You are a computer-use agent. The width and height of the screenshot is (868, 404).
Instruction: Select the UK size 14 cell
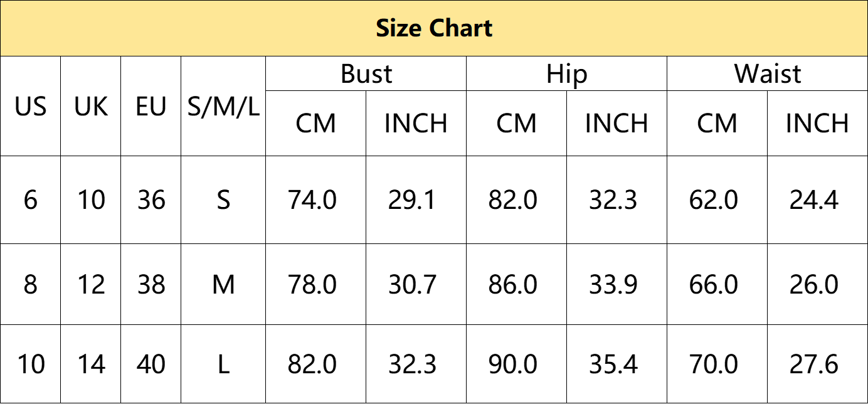tap(91, 364)
